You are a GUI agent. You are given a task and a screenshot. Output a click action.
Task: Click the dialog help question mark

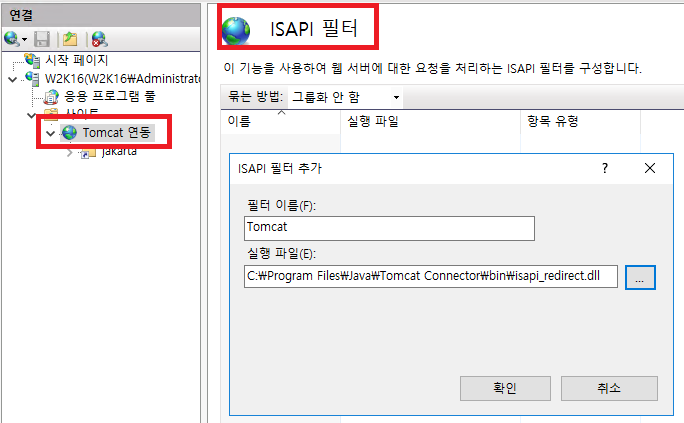click(x=605, y=168)
